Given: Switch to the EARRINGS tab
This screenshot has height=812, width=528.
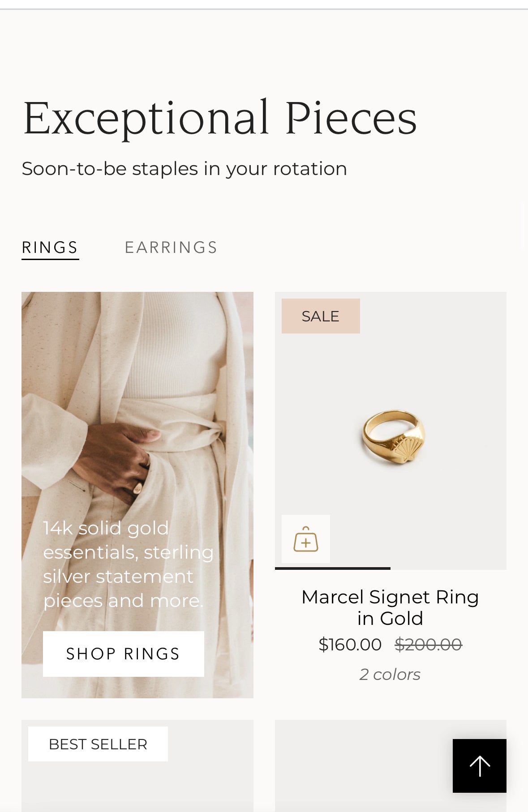Looking at the screenshot, I should click(x=171, y=248).
